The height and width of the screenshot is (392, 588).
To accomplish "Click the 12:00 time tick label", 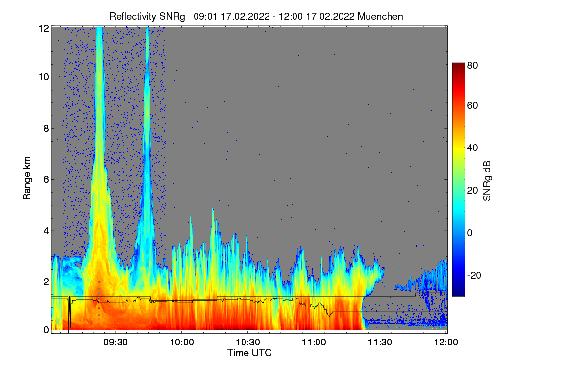I will tap(446, 342).
